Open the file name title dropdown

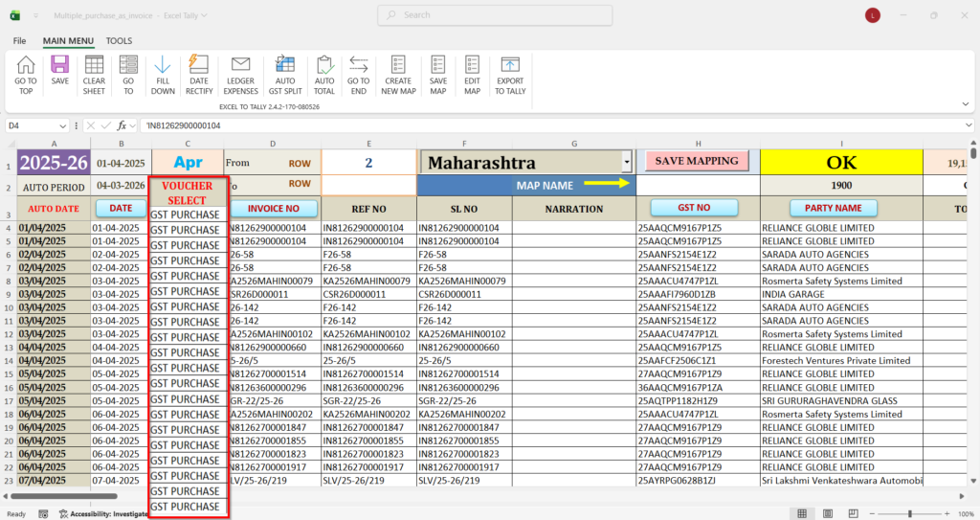pos(205,15)
